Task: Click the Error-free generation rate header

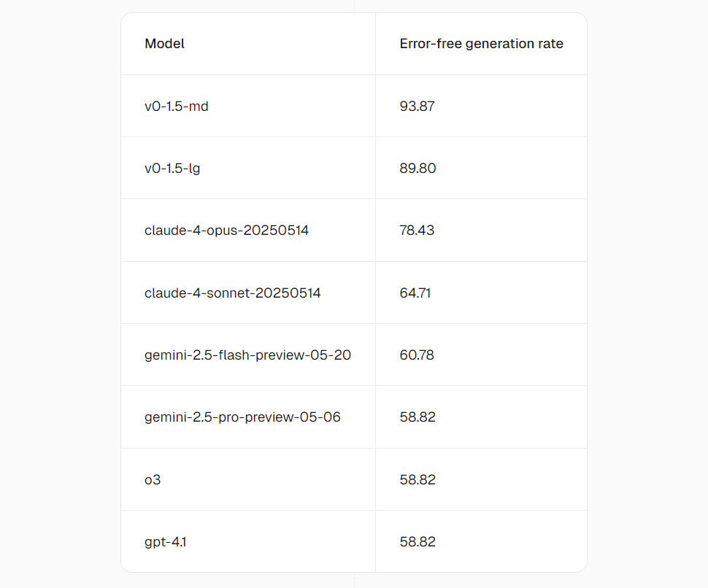Action: (481, 44)
